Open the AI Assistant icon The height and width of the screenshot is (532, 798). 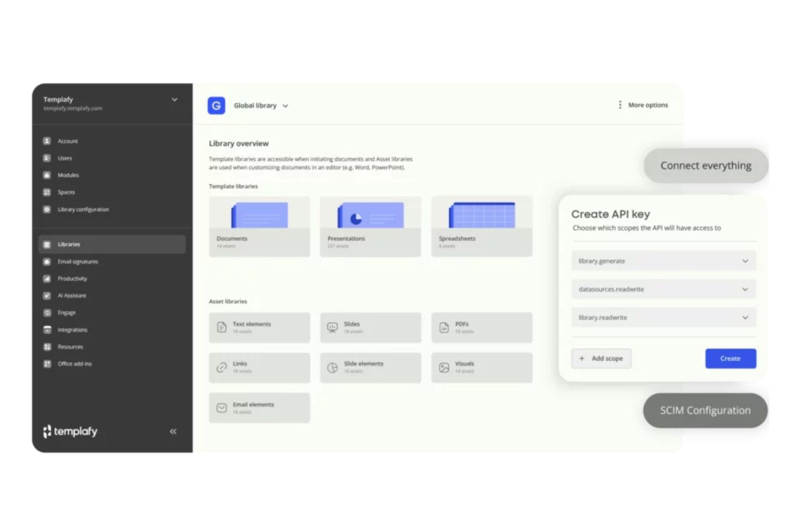47,295
